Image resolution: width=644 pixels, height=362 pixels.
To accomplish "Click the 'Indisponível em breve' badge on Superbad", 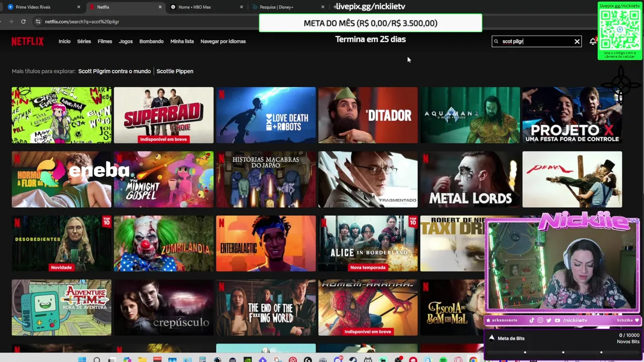I will [164, 139].
